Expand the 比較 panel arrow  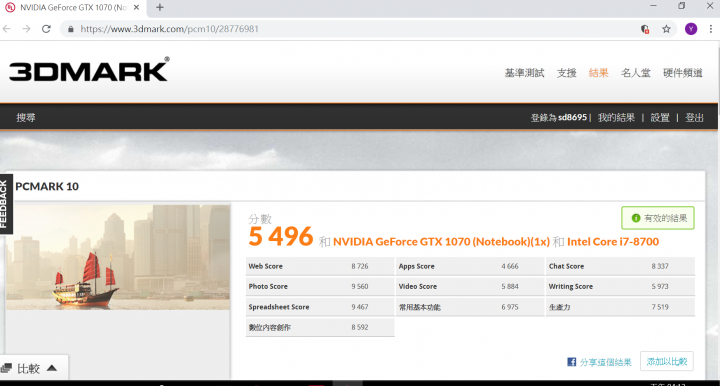pos(52,368)
